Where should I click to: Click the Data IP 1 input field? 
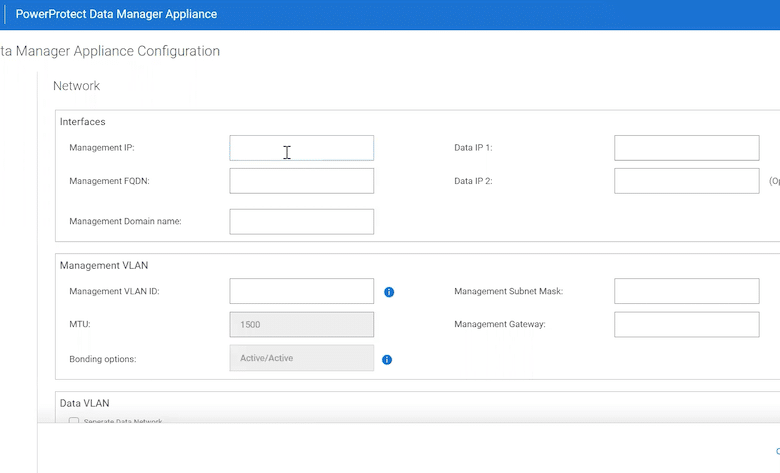686,148
